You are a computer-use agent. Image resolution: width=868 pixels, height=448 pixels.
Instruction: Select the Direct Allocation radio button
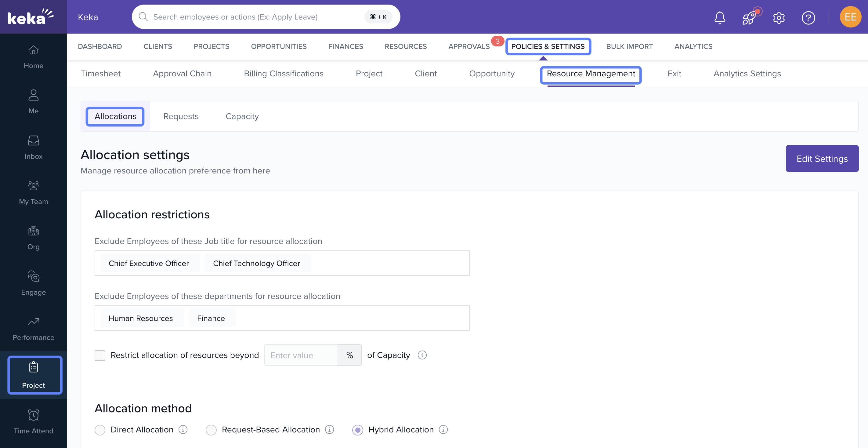point(100,430)
